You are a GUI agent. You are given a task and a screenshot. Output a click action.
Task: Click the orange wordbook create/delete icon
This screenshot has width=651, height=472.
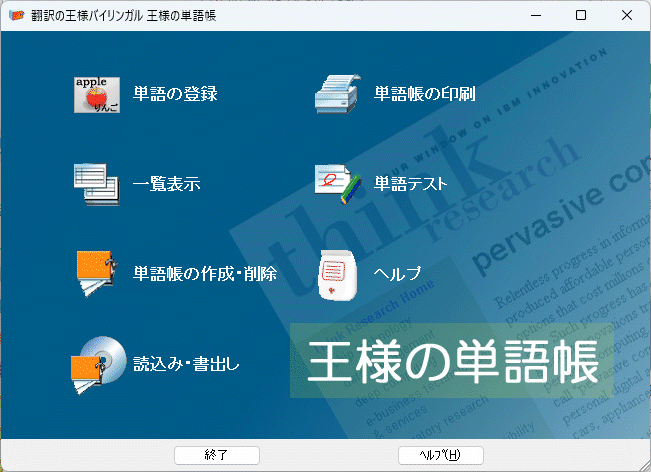point(97,274)
